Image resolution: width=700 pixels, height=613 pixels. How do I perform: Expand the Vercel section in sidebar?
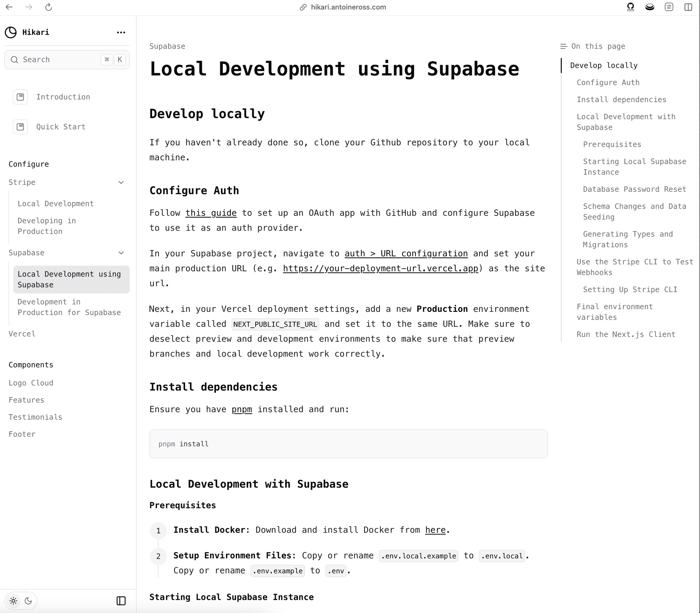(x=22, y=334)
